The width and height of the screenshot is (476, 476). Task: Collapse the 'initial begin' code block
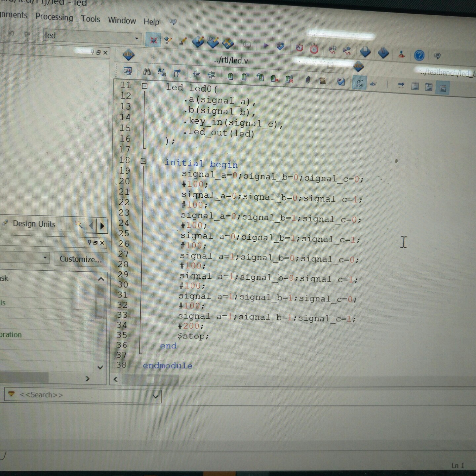point(143,161)
